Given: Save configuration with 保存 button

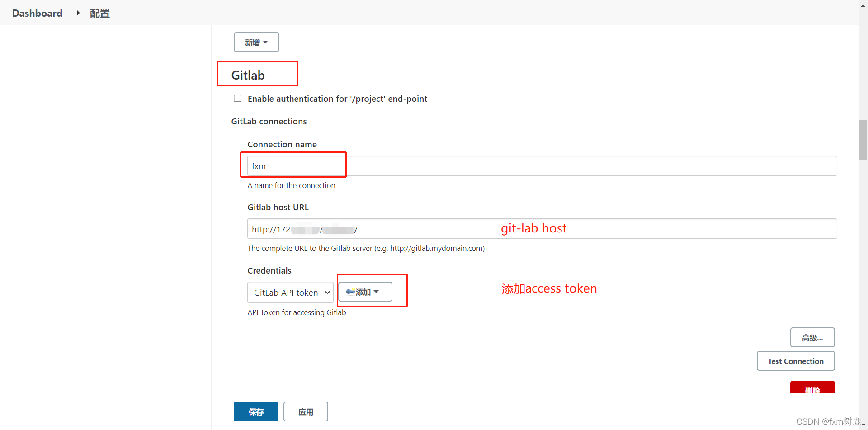Looking at the screenshot, I should [256, 411].
